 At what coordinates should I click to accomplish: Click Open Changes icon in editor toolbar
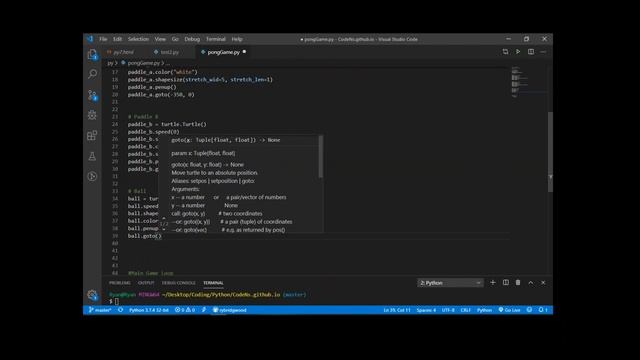point(505,52)
